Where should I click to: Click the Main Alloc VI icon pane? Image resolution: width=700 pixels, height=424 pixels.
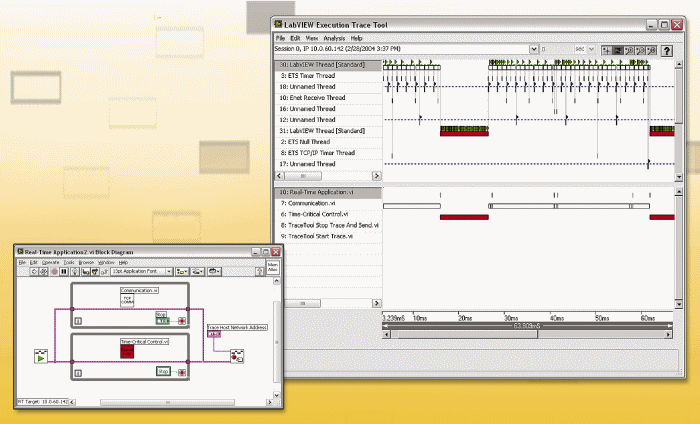(273, 267)
